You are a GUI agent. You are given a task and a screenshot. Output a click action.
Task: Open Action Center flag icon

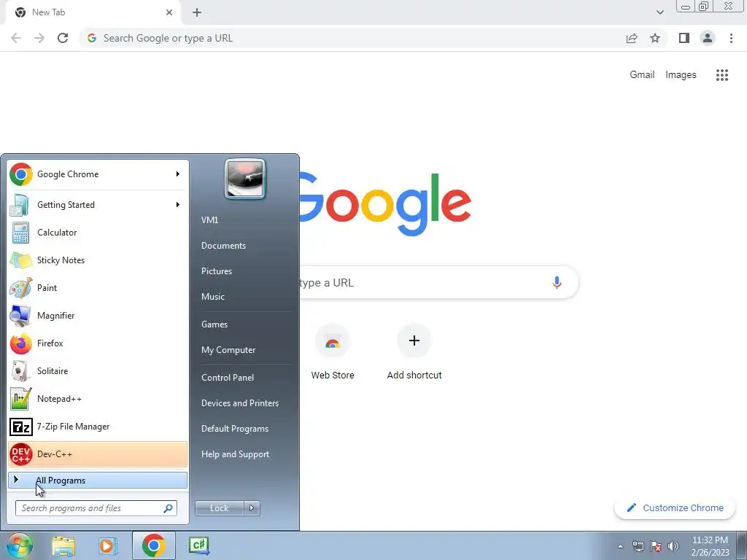[656, 546]
